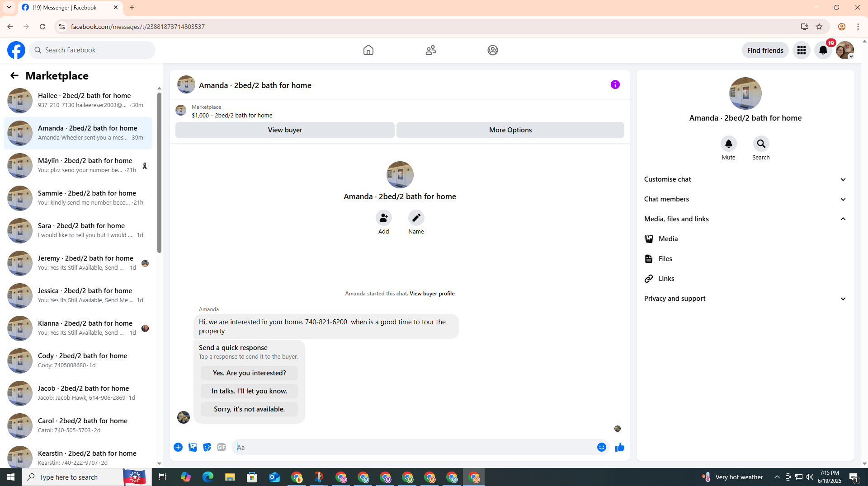Viewport: 868px width, 486px height.
Task: Choose a GIF in composer
Action: tap(222, 447)
